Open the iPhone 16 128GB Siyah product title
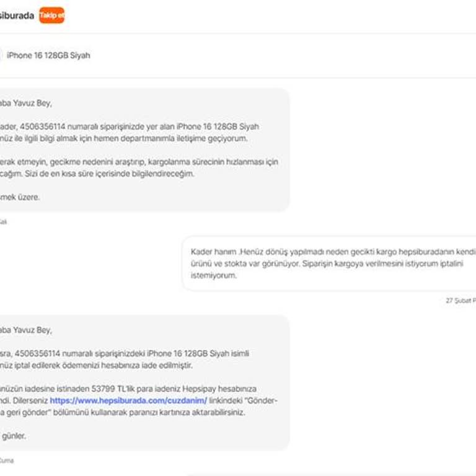This screenshot has width=476, height=476. 48,55
